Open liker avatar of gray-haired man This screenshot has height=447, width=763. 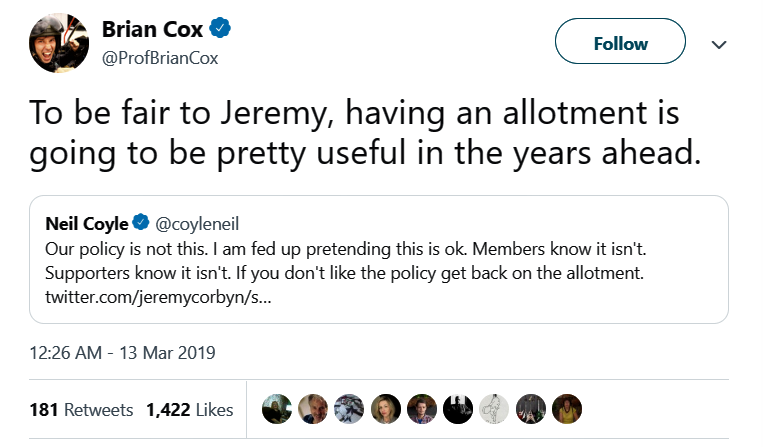point(313,408)
